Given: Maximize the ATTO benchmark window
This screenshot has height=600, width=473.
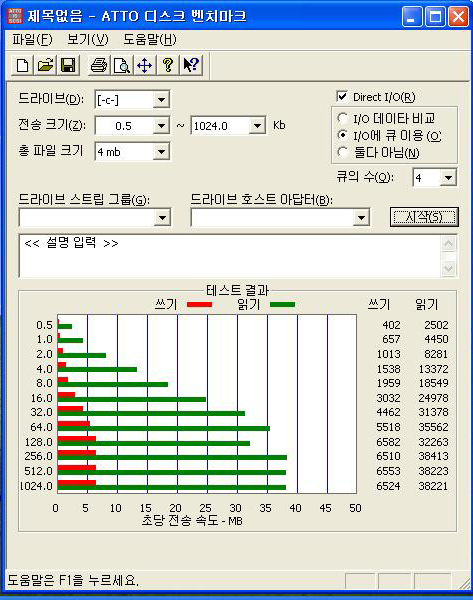Looking at the screenshot, I should coord(435,17).
